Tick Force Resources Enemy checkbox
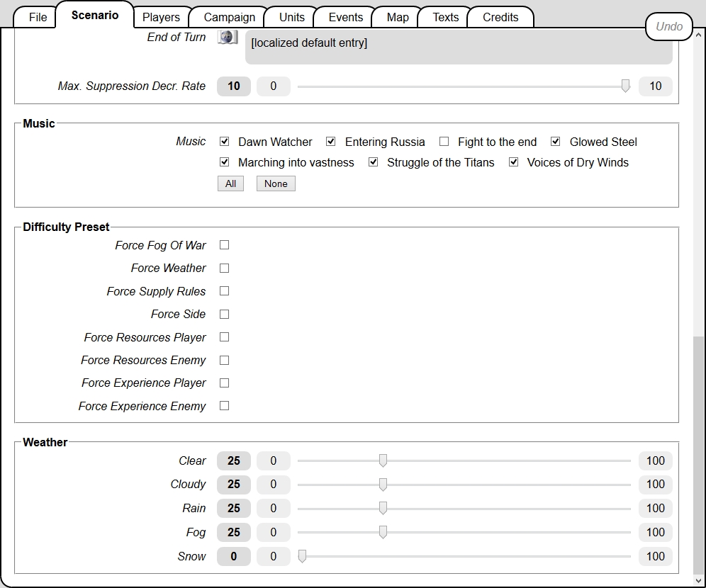 224,361
